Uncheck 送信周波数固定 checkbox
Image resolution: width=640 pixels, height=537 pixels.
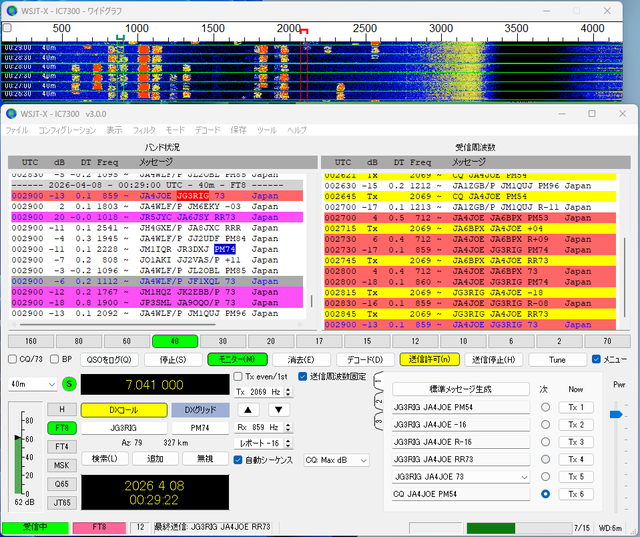pyautogui.click(x=302, y=376)
